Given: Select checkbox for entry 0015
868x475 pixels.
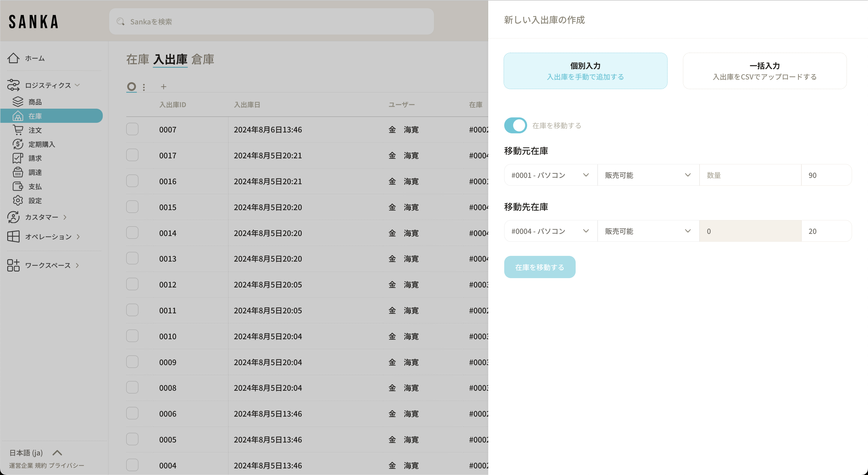Looking at the screenshot, I should [x=132, y=207].
